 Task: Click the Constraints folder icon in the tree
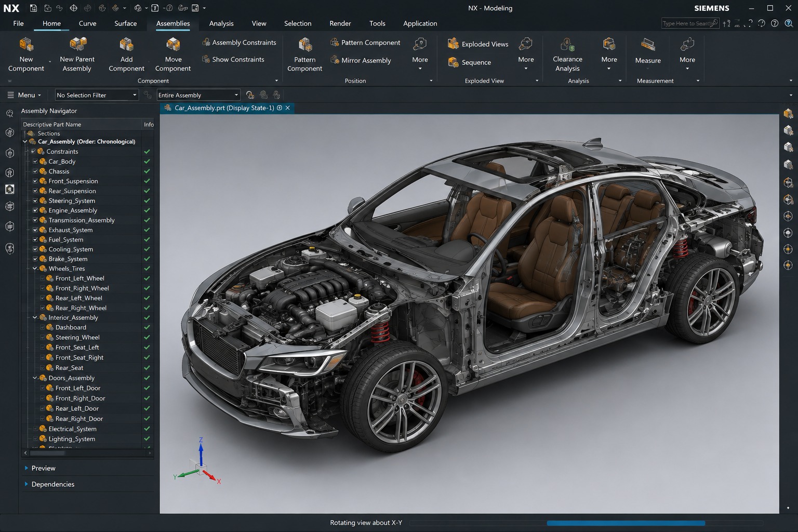click(x=41, y=152)
